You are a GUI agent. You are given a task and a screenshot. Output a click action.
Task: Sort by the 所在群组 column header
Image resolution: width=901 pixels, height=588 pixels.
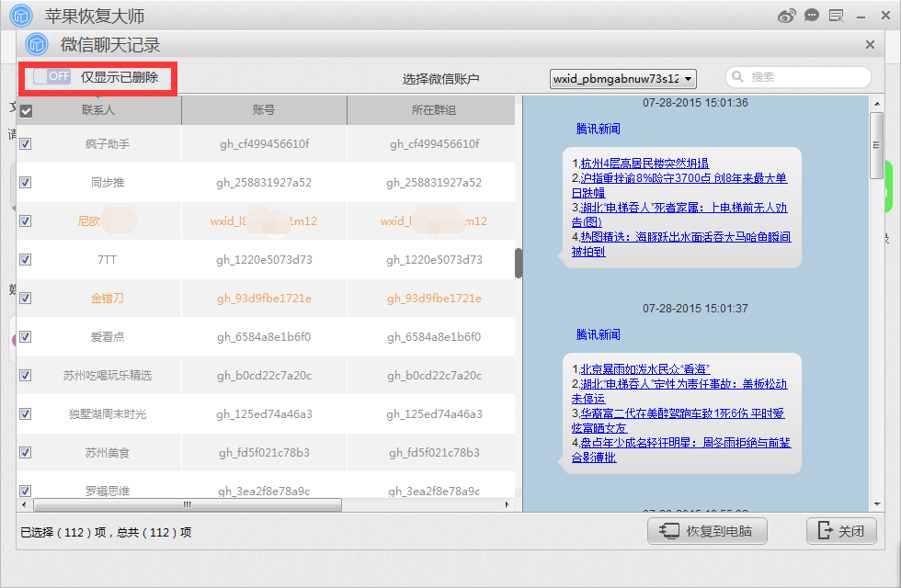pyautogui.click(x=433, y=109)
